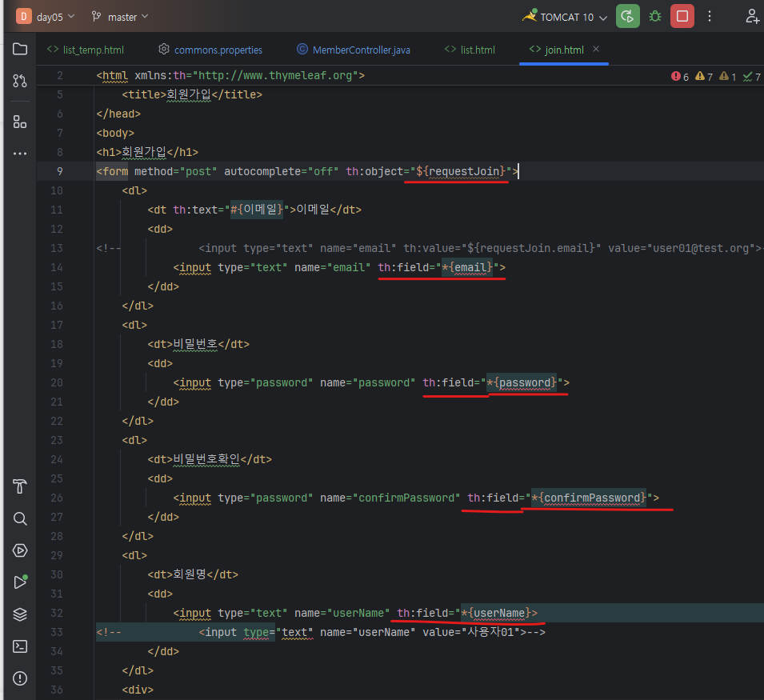The width and height of the screenshot is (764, 700).
Task: Open the Structure tool window icon
Action: [x=20, y=122]
